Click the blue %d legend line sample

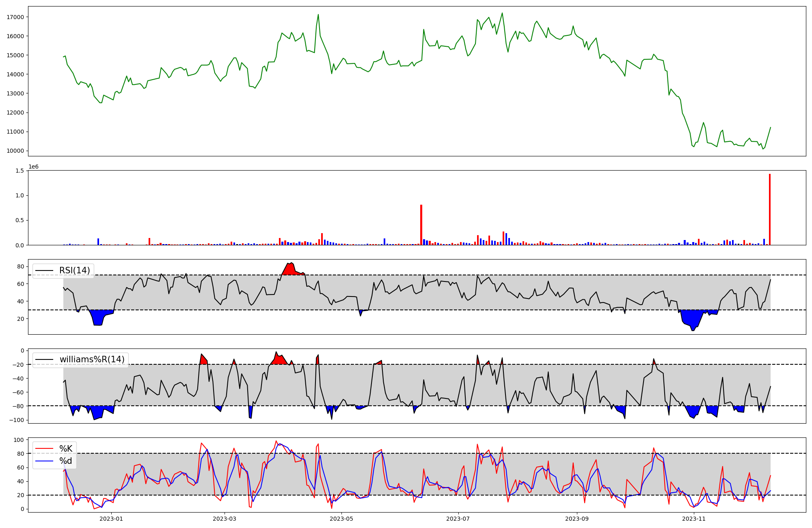pyautogui.click(x=45, y=461)
